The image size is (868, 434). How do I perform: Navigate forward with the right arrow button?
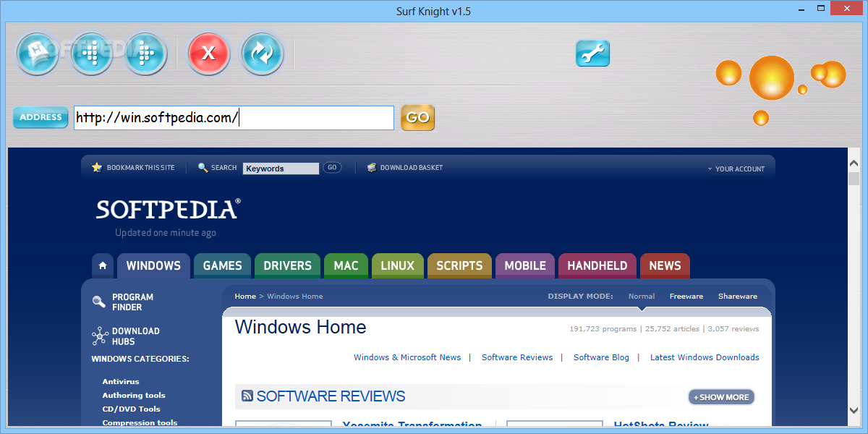click(x=145, y=54)
